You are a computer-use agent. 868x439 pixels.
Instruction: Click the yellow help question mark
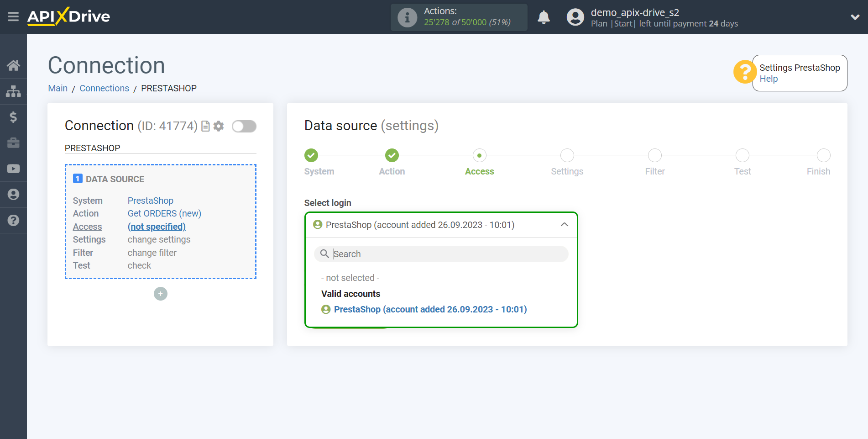tap(745, 72)
